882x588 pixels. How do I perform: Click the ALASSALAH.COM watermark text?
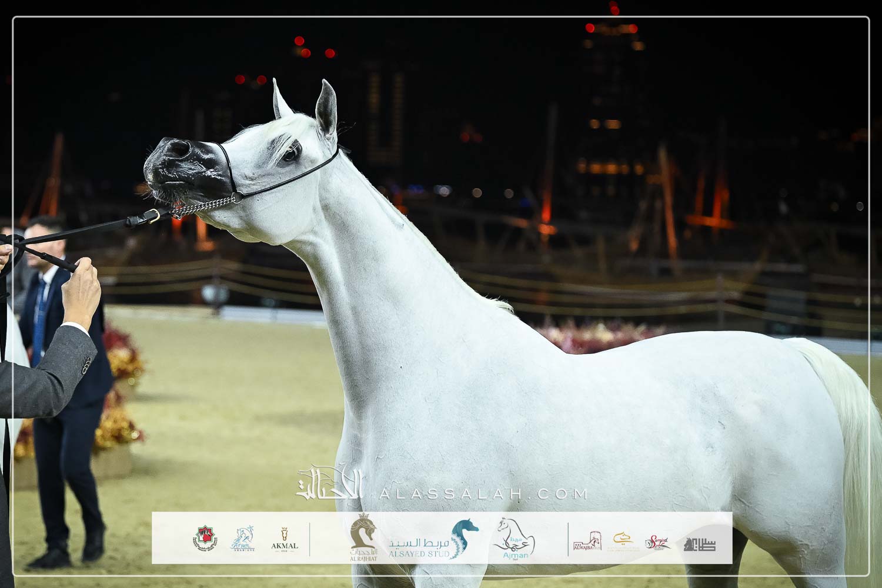483,494
